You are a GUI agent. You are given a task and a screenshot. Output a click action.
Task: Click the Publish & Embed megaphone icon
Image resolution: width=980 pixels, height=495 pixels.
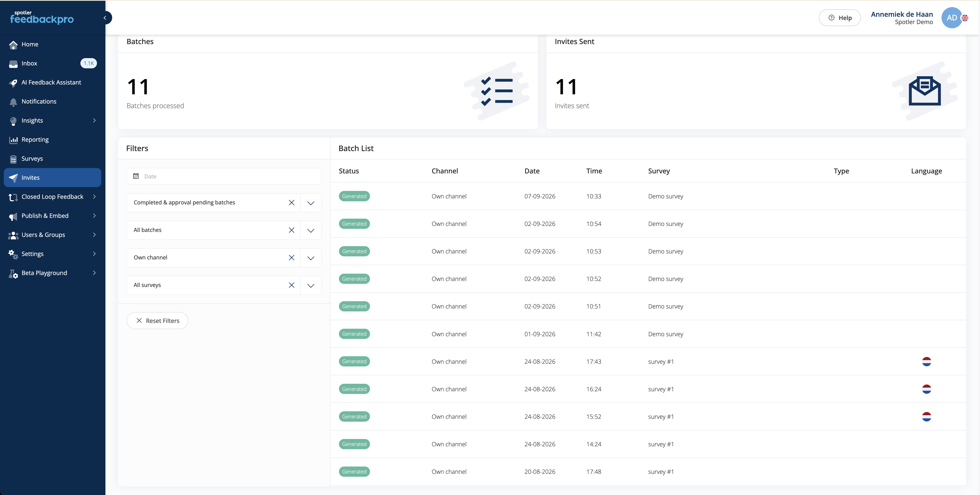tap(13, 216)
